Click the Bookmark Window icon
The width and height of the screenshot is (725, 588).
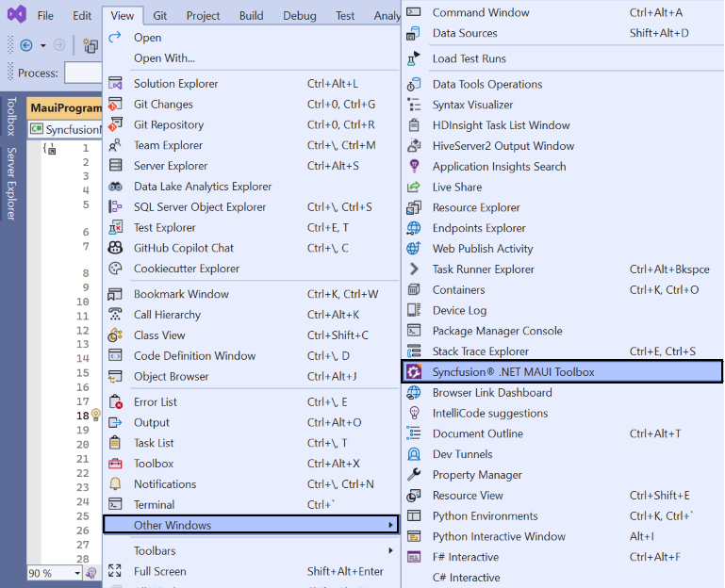tap(115, 294)
